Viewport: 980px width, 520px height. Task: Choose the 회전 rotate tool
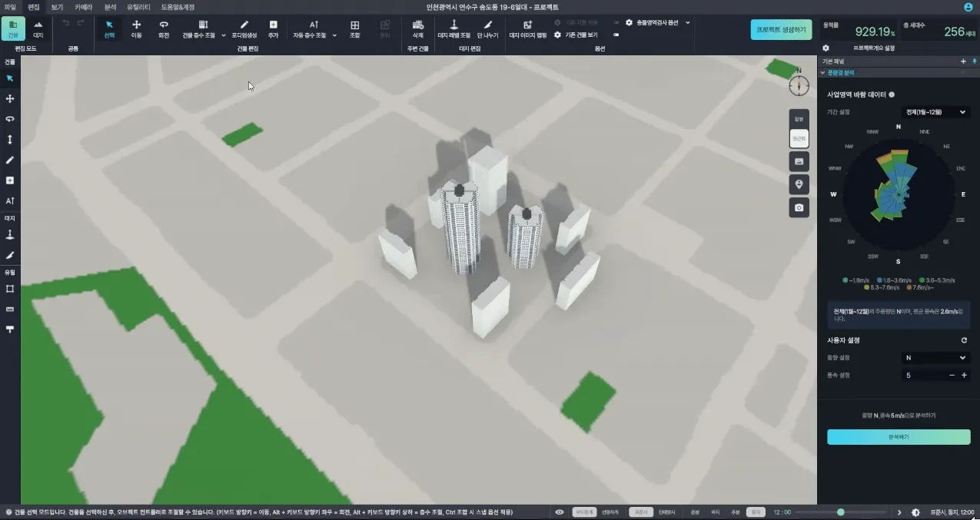click(164, 29)
